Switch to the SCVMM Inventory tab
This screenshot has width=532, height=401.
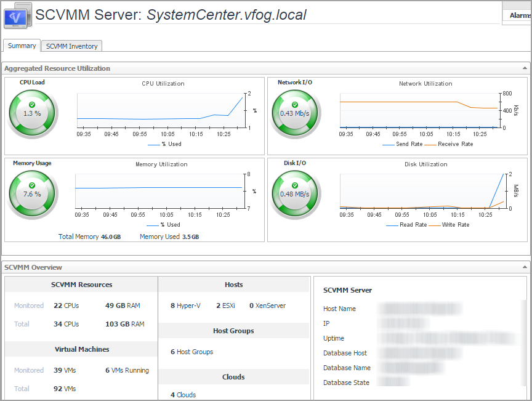(72, 46)
